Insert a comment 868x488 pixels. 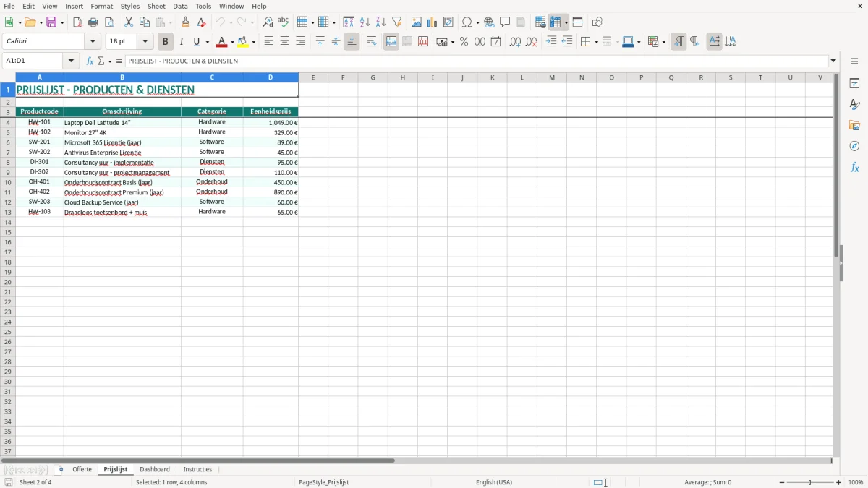[x=505, y=22]
